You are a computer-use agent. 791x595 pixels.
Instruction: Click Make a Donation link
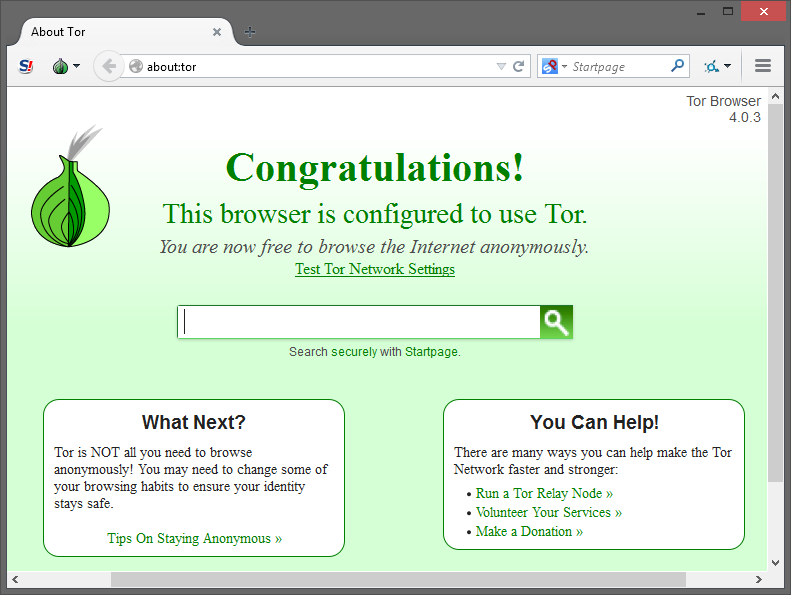coord(529,531)
